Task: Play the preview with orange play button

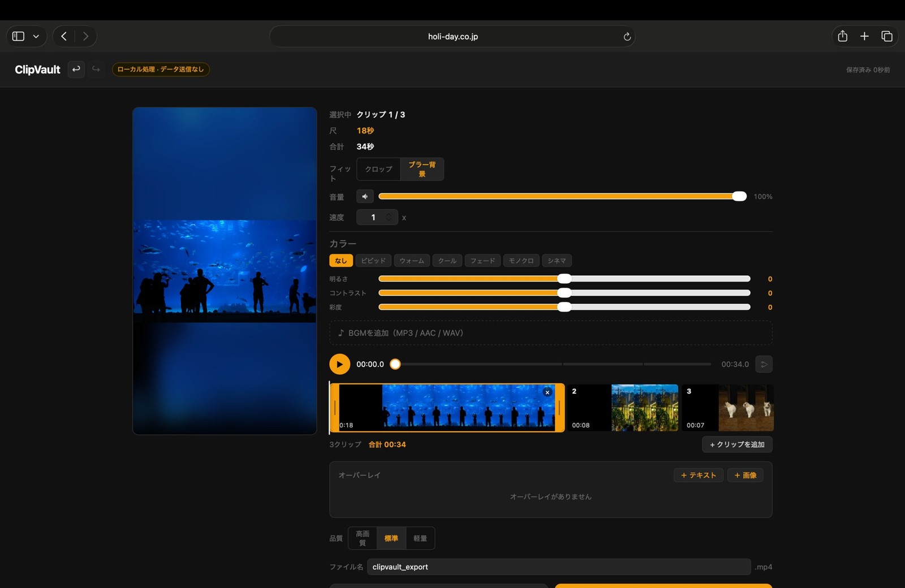Action: point(339,364)
